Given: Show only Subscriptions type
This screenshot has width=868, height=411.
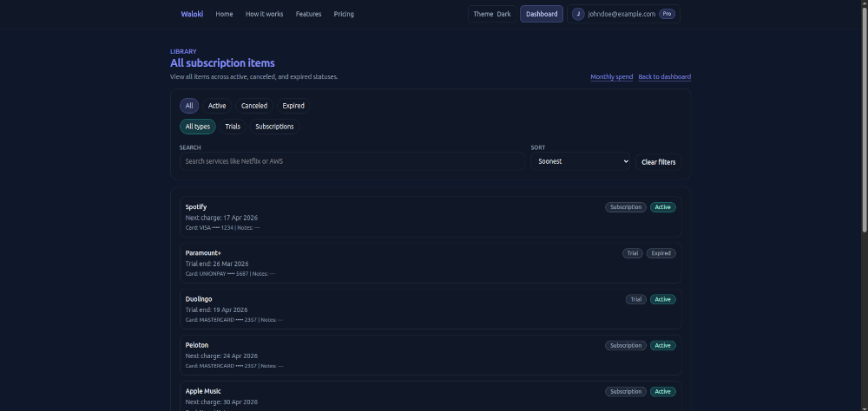Looking at the screenshot, I should point(274,127).
